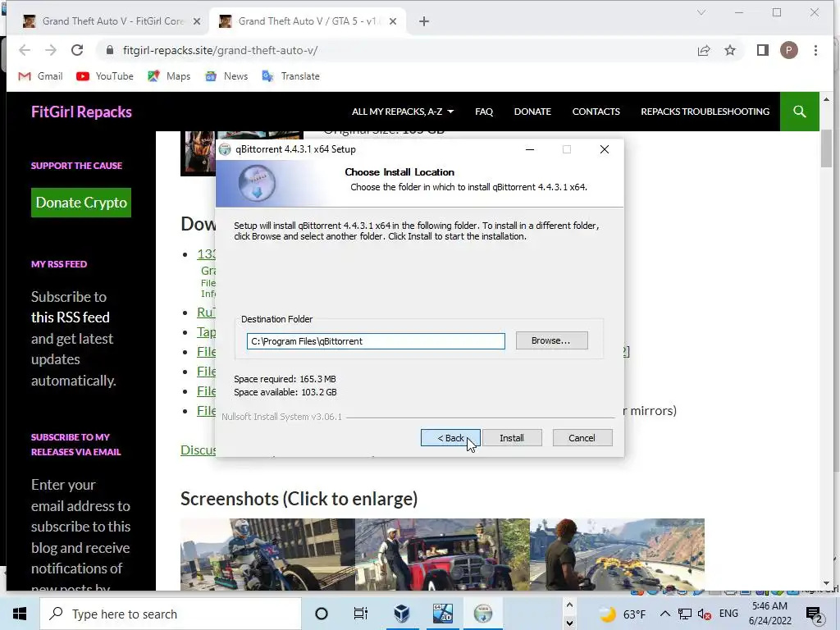
Task: Click the taskbar search box
Action: [x=171, y=614]
